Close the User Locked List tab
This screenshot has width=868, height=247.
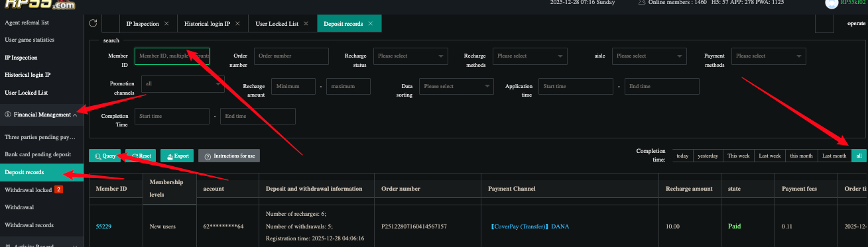pyautogui.click(x=306, y=24)
